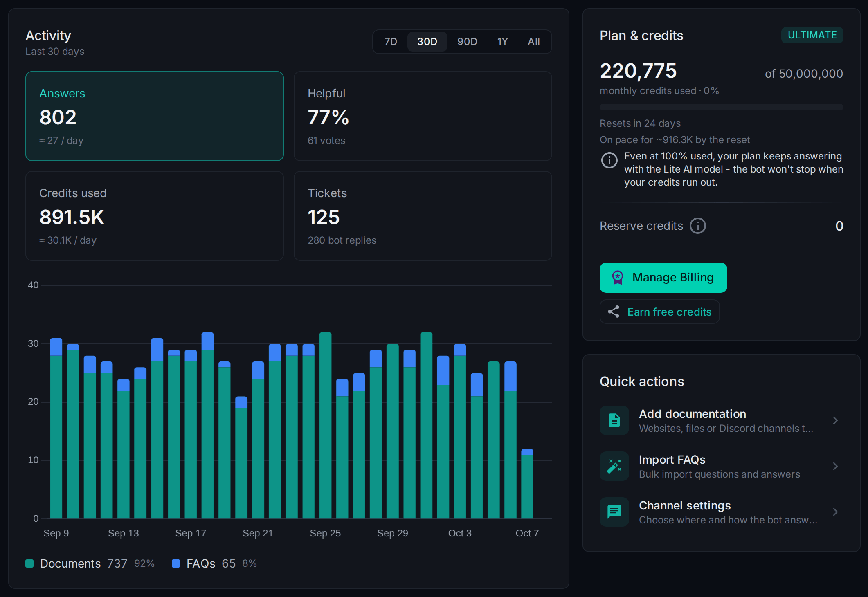Click the Import FAQs magic wand icon

pos(614,466)
